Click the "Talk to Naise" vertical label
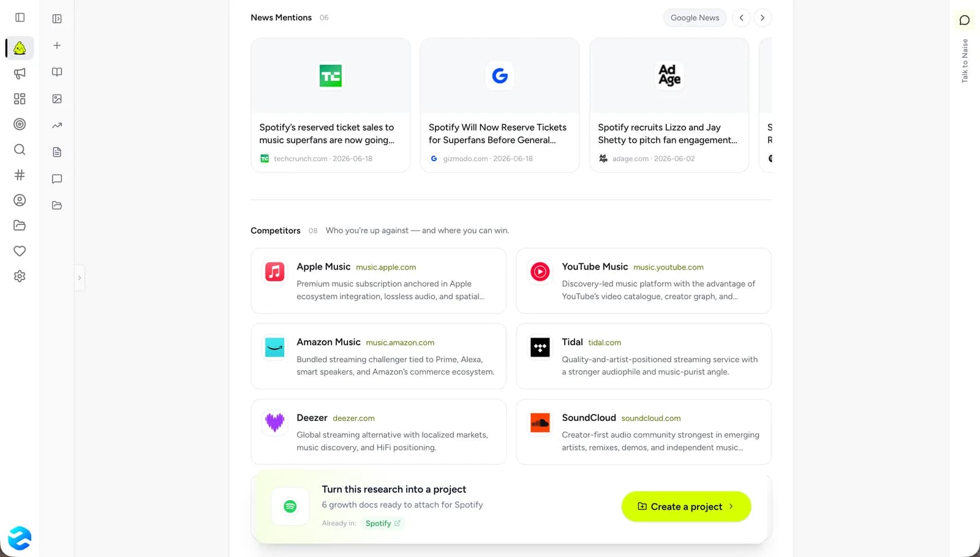Viewport: 980px width, 557px height. click(965, 61)
